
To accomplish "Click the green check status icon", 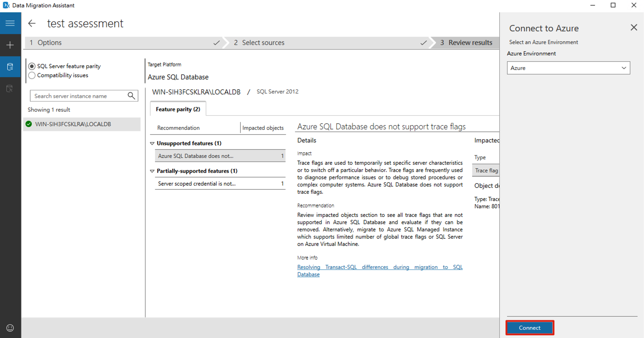I will click(x=29, y=124).
